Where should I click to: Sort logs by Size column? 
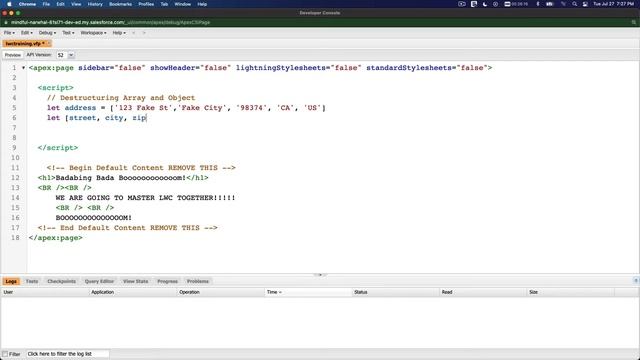click(x=571, y=292)
